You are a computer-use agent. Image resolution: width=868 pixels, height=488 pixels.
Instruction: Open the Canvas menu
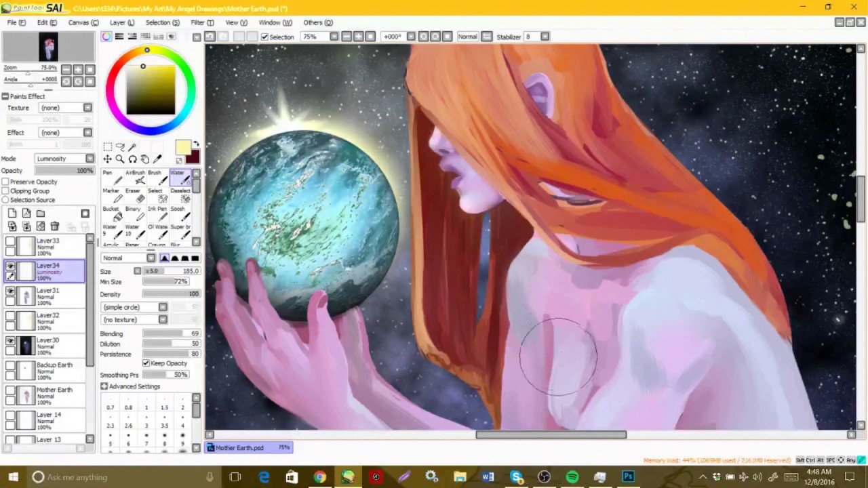(x=83, y=22)
